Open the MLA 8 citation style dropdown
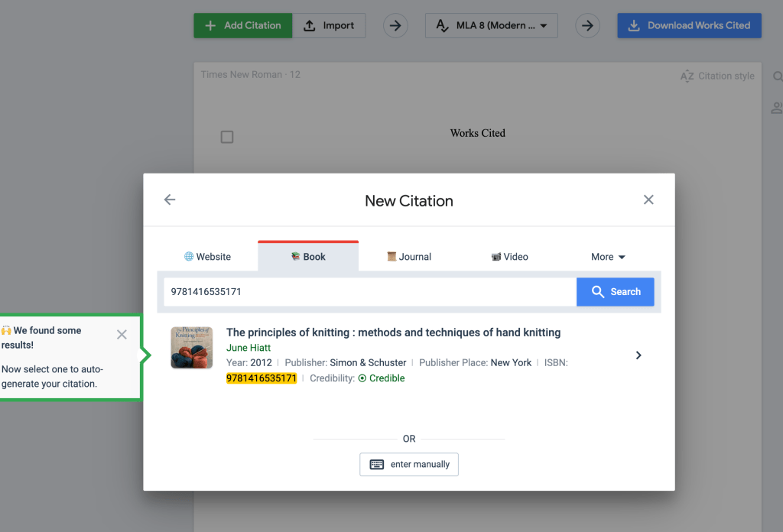This screenshot has width=783, height=532. tap(491, 25)
